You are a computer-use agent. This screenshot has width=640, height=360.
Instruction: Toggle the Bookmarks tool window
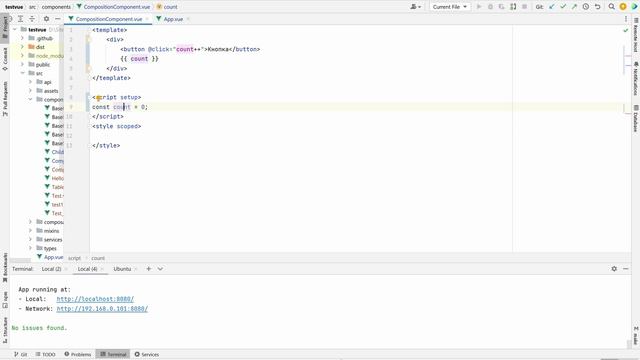5,267
